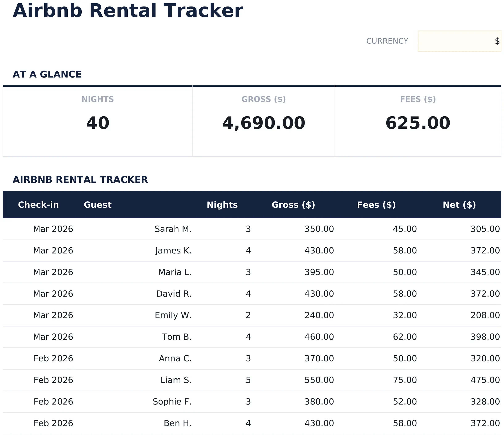Select guest name Emily W.
The height and width of the screenshot is (437, 504).
click(173, 315)
